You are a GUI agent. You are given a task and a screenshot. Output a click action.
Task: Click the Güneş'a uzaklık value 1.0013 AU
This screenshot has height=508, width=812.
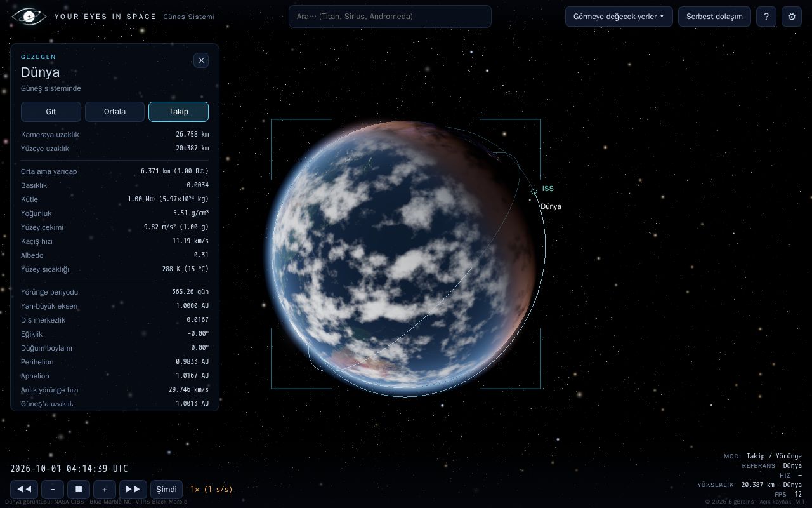[x=192, y=404]
